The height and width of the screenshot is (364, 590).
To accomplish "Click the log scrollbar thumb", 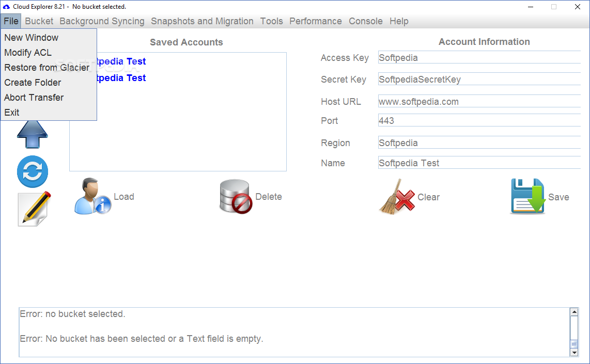I will (574, 344).
